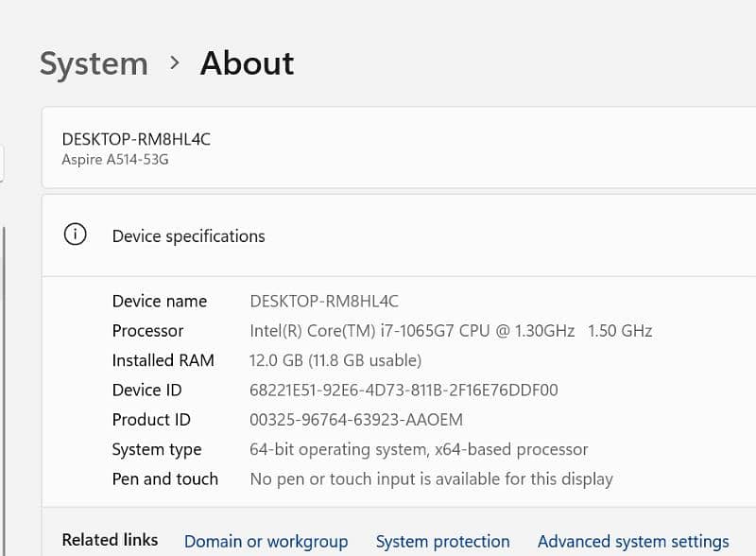Click the Intel Core i7-1065G7 processor value
The width and height of the screenshot is (756, 556).
451,331
